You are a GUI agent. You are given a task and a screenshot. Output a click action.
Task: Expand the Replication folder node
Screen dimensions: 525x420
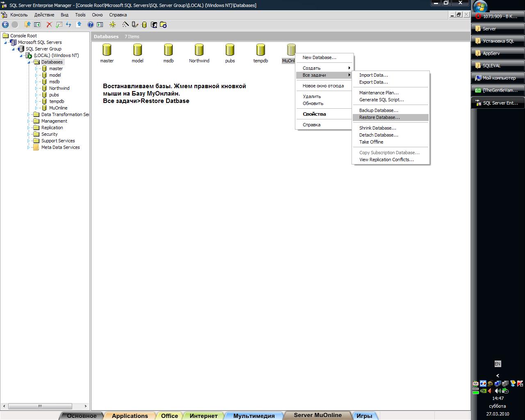(29, 128)
